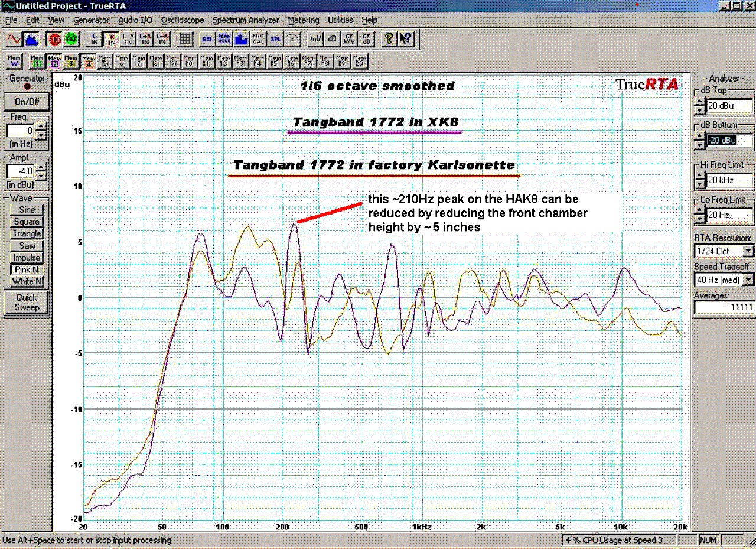Open the Edit menu

pos(32,20)
